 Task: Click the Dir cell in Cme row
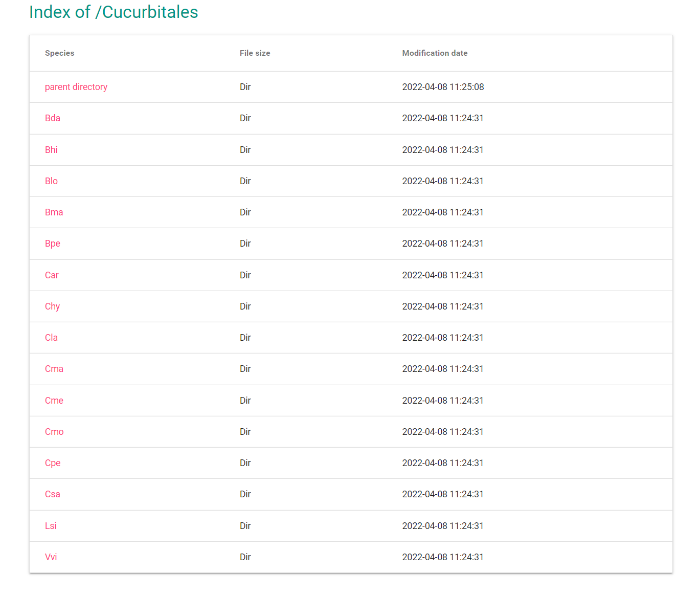(x=245, y=401)
